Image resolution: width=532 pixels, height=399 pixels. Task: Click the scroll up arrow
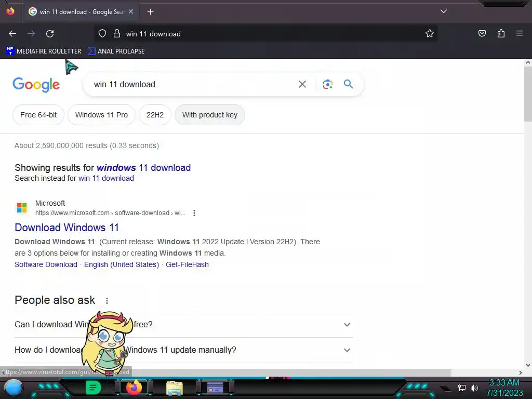click(528, 62)
